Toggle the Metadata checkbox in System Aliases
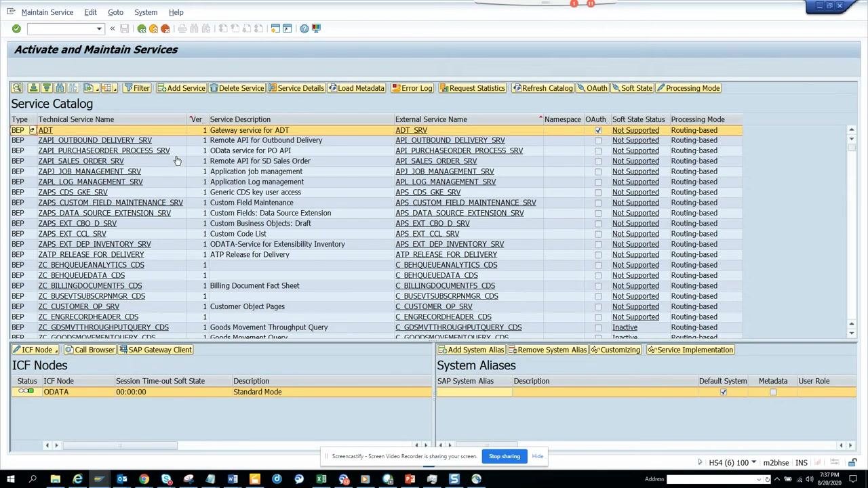868x488 pixels. [x=773, y=392]
